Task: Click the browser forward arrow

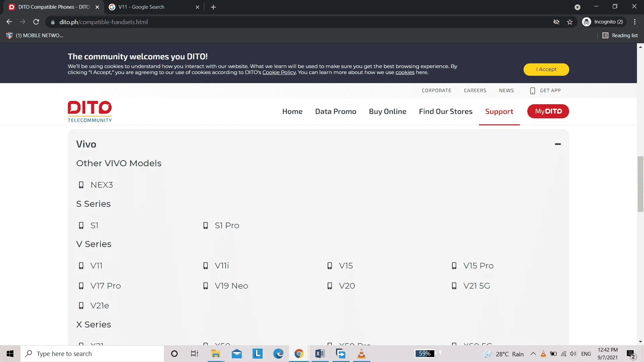Action: point(22,22)
